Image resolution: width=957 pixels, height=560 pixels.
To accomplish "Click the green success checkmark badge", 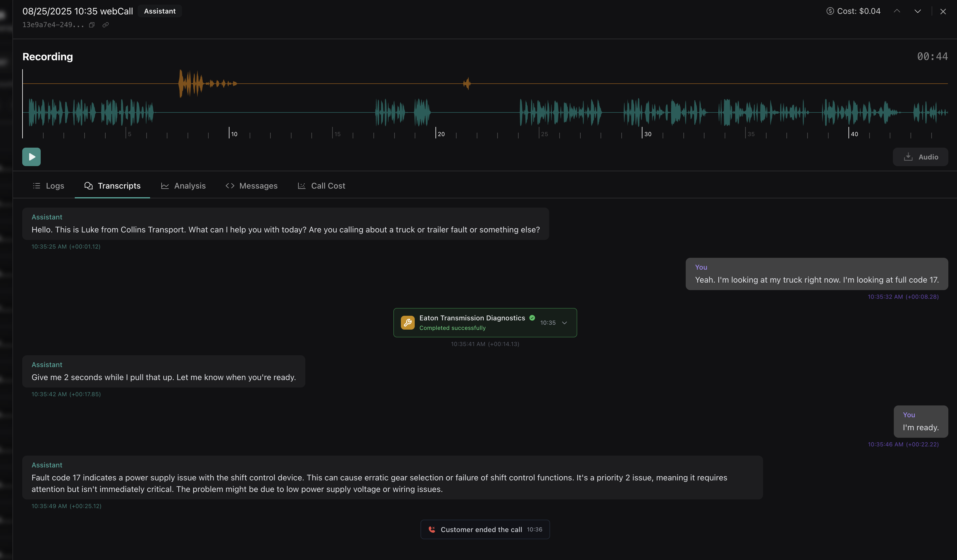I will (532, 318).
